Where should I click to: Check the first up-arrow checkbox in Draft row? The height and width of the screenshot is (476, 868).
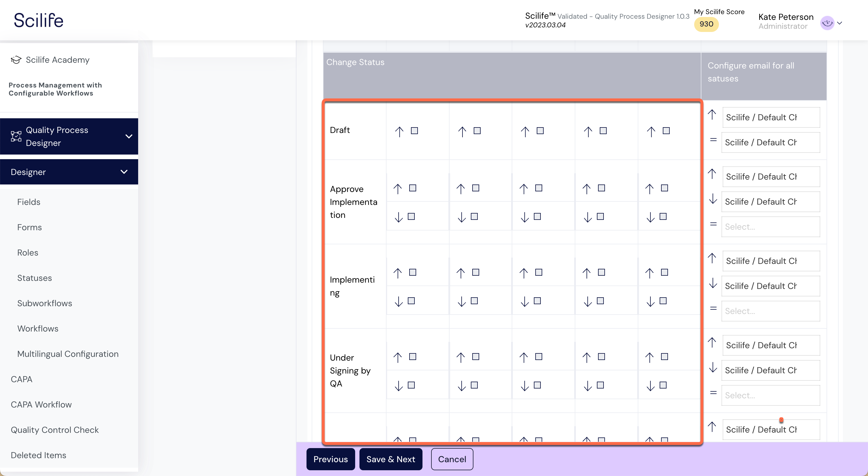tap(414, 131)
